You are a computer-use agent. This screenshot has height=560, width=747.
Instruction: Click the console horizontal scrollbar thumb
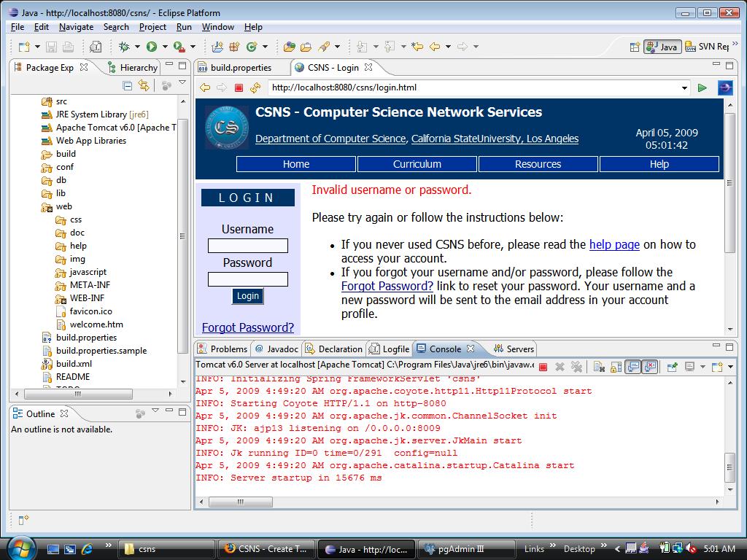[x=241, y=502]
